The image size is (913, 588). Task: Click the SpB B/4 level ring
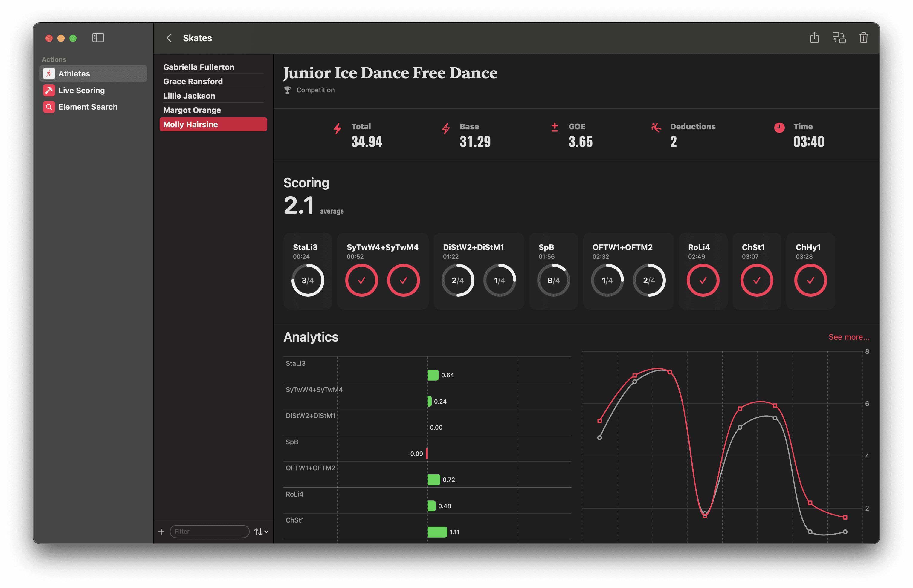554,281
